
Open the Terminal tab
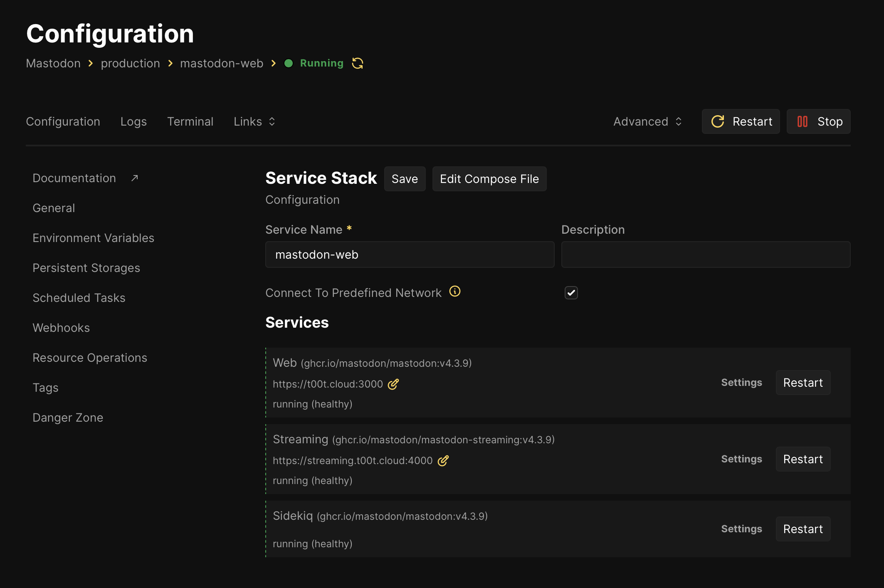190,121
